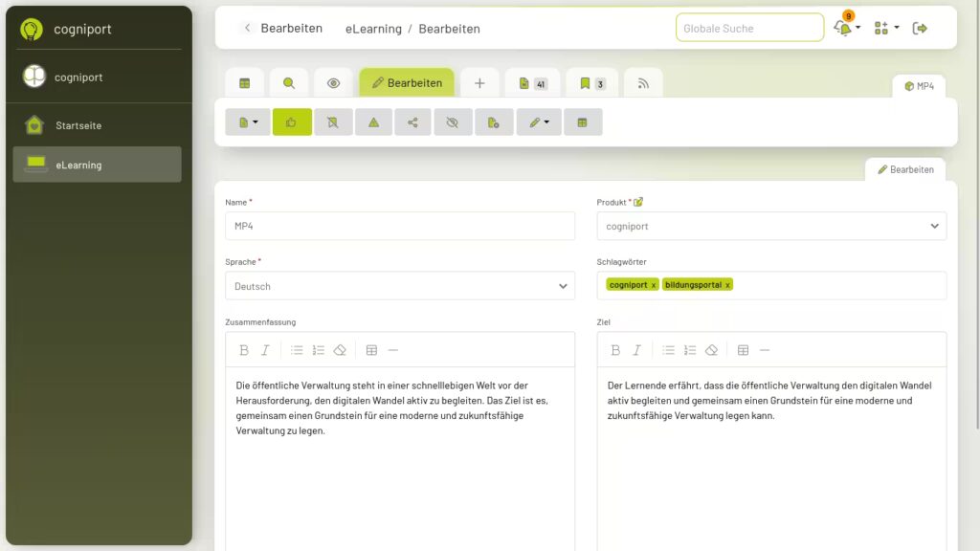Open the pencil dropdown in action toolbar
This screenshot has height=551, width=980.
pyautogui.click(x=539, y=122)
